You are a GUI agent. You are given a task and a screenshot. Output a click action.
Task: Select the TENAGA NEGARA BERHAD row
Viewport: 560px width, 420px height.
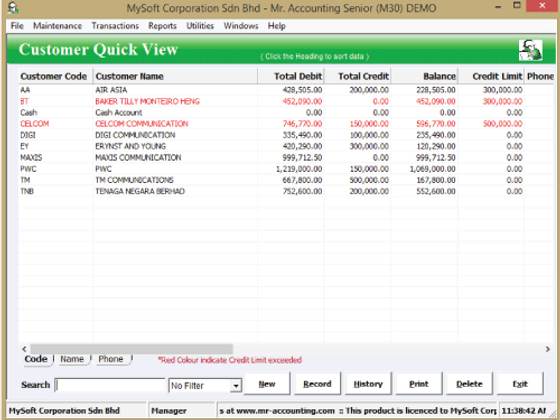point(286,191)
